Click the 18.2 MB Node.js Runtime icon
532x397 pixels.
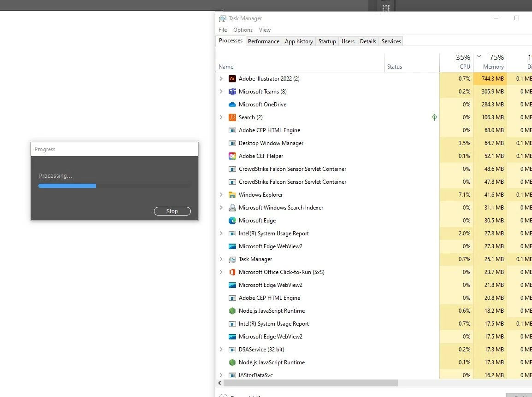pos(232,310)
